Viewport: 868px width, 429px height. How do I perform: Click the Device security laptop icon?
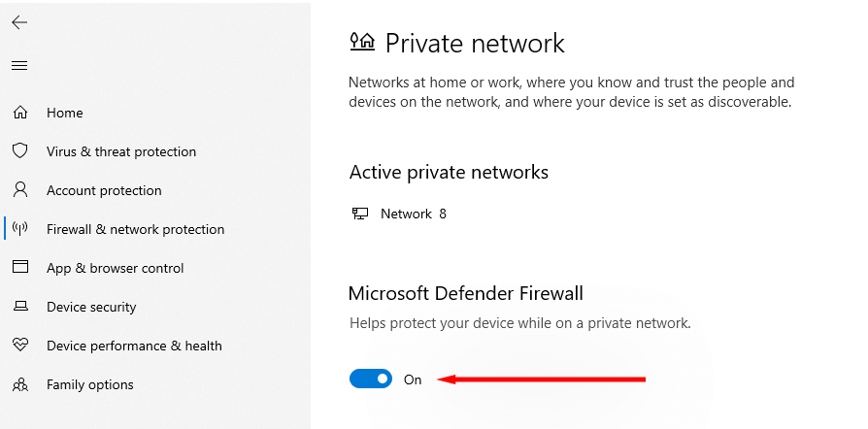pos(19,307)
